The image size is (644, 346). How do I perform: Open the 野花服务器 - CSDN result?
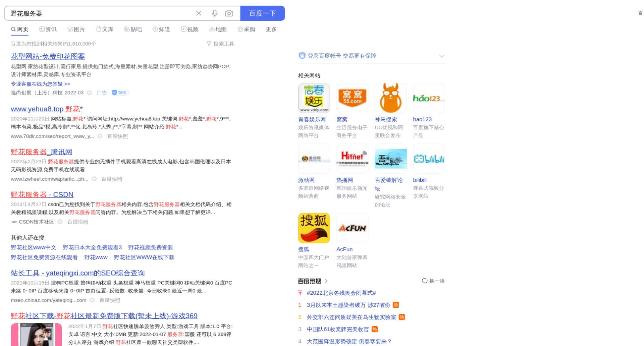(42, 194)
